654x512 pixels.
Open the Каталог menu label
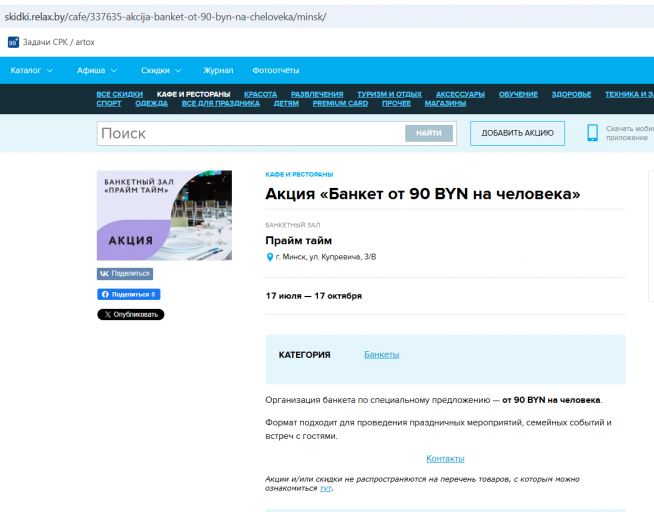pos(25,70)
